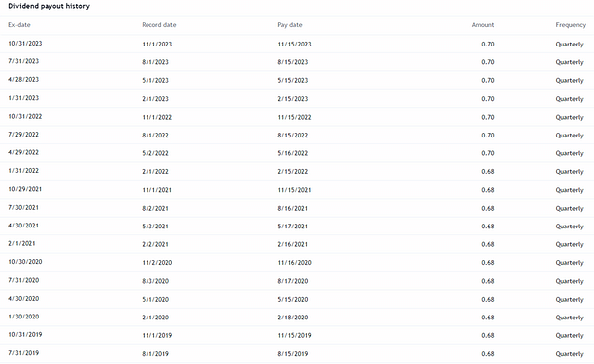The width and height of the screenshot is (594, 364).
Task: Click the Ex-date column header
Action: tap(19, 25)
